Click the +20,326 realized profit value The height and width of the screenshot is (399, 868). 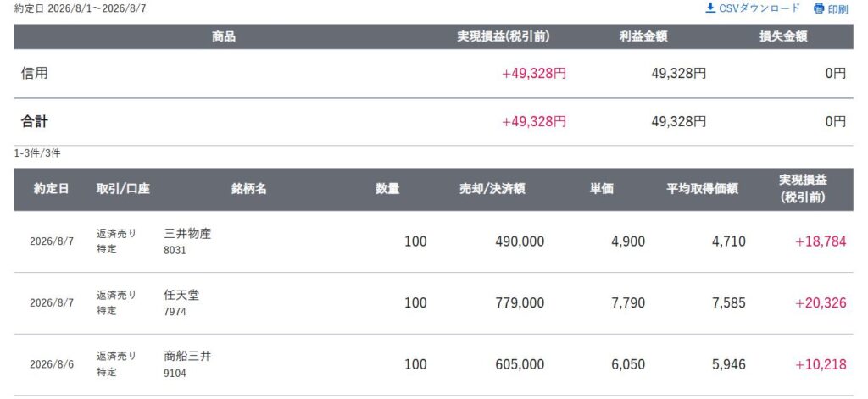click(x=821, y=303)
